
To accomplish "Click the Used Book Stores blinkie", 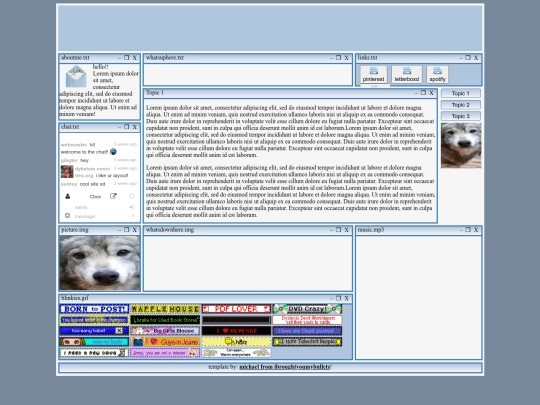I will [x=165, y=320].
